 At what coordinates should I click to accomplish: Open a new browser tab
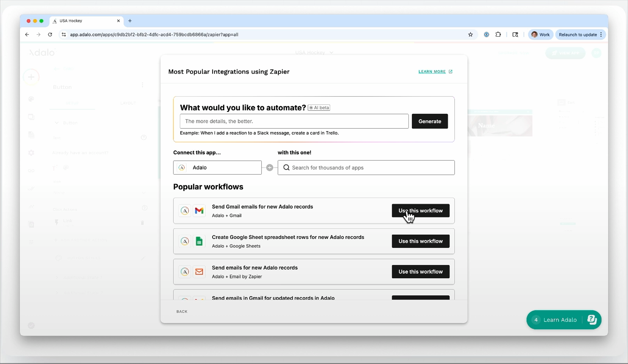[x=130, y=21]
